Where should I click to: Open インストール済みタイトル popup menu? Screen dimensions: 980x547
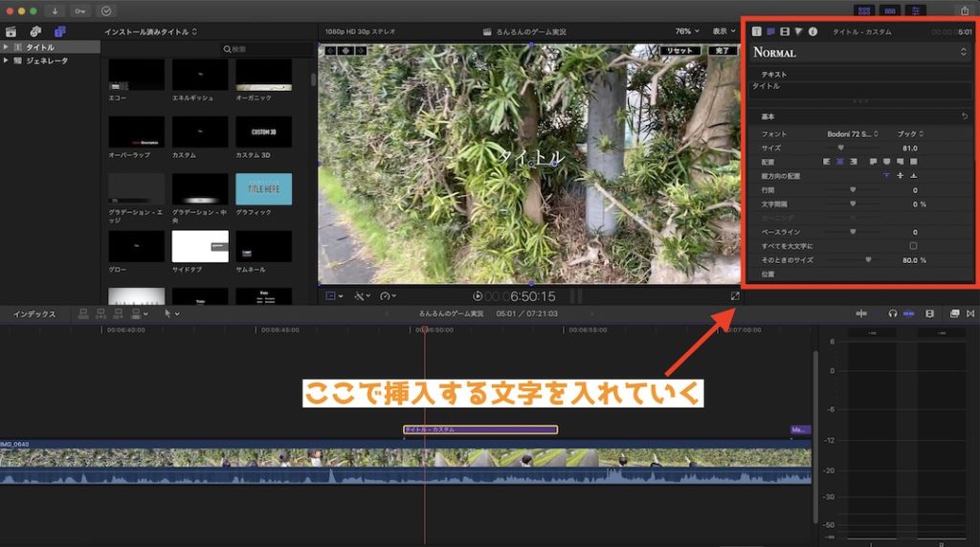(150, 32)
